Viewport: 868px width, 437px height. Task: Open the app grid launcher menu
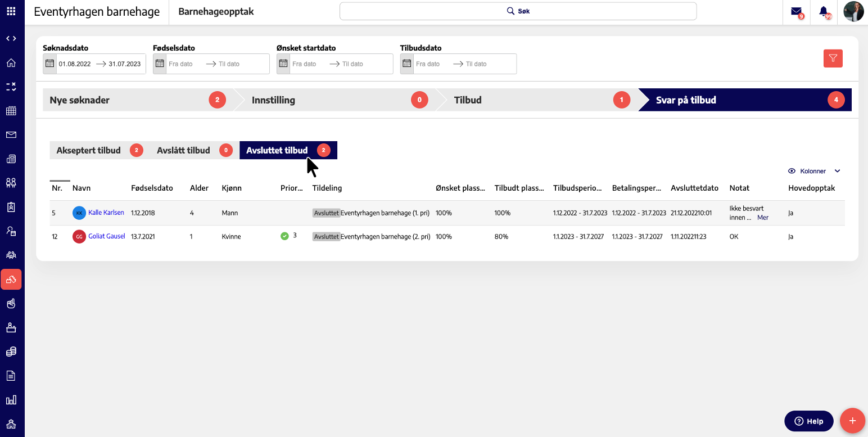11,11
